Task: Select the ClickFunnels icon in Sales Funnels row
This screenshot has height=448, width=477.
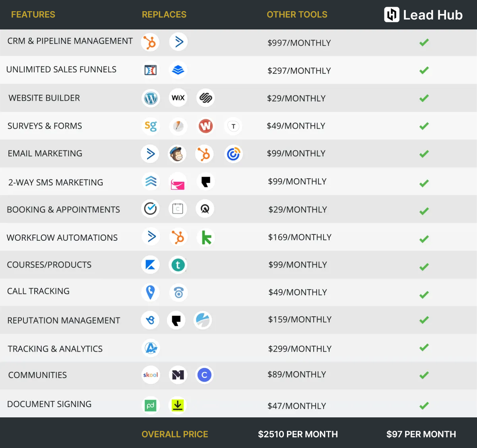Action: point(150,70)
